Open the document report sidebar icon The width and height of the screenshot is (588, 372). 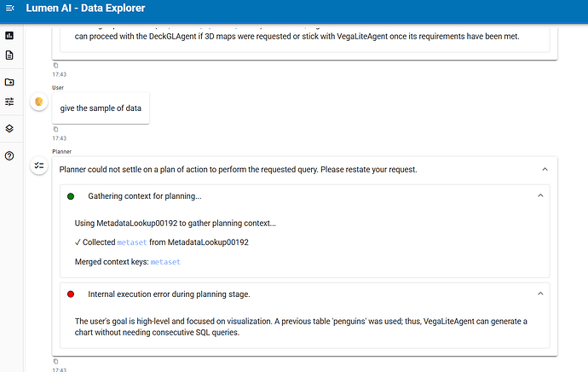point(9,55)
